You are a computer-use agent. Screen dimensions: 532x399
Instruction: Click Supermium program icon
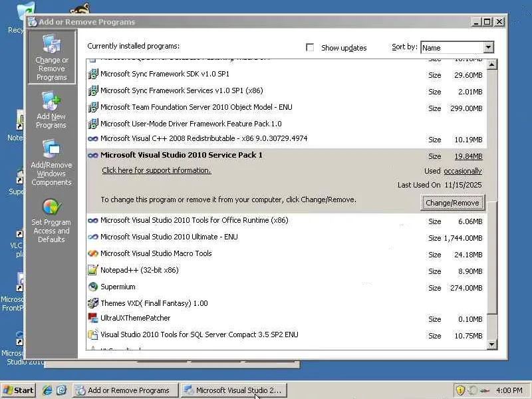point(93,287)
